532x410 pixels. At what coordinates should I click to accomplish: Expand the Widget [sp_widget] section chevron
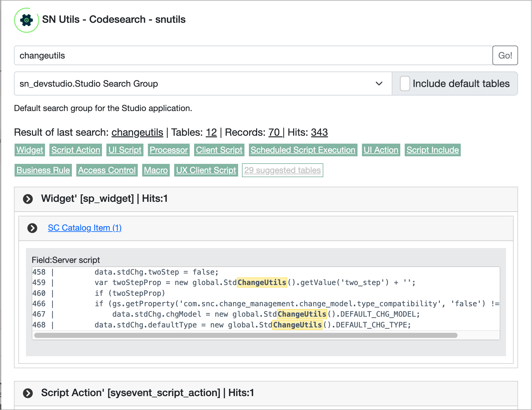tap(28, 199)
